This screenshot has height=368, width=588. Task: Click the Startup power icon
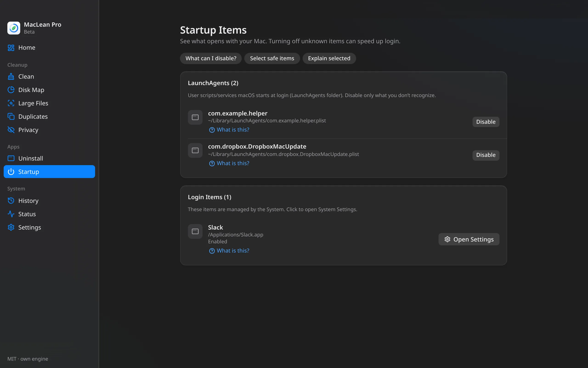point(11,172)
